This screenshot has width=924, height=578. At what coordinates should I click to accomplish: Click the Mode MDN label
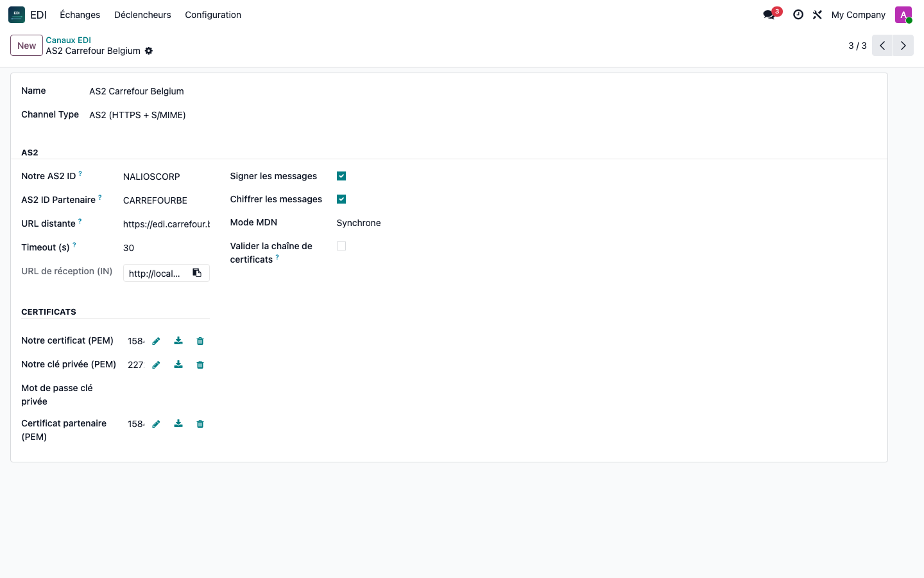coord(253,222)
